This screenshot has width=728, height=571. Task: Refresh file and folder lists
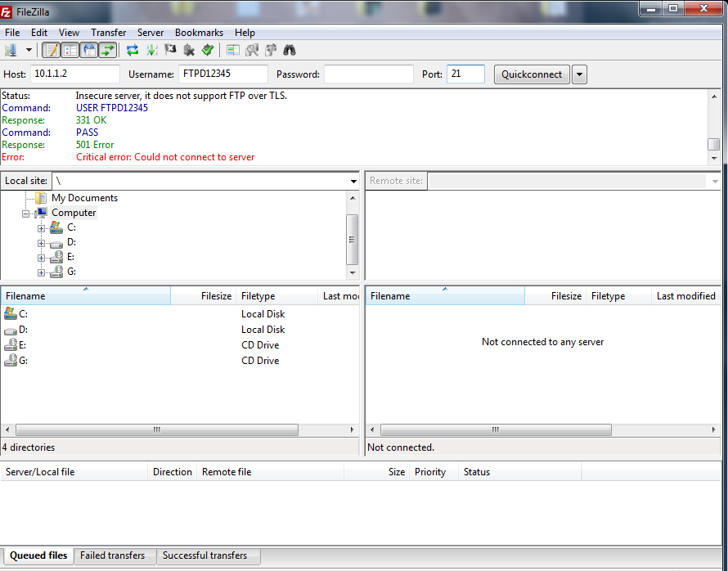click(x=133, y=50)
